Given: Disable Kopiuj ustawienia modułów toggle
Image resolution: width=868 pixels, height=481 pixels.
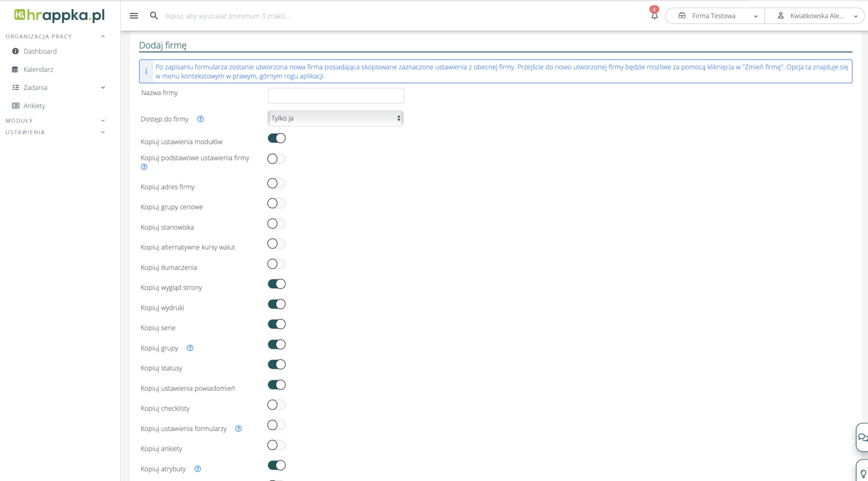Looking at the screenshot, I should click(x=276, y=138).
